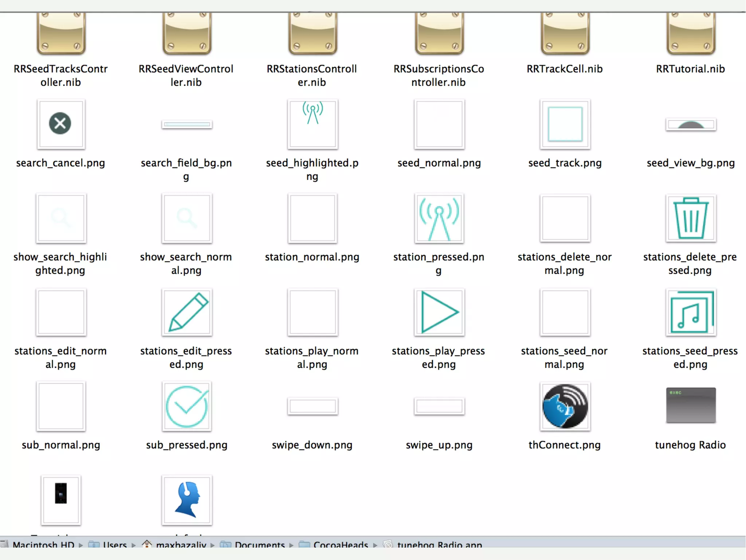Click the station_pressed.png antenna thumbnail
The image size is (746, 560).
click(x=439, y=219)
